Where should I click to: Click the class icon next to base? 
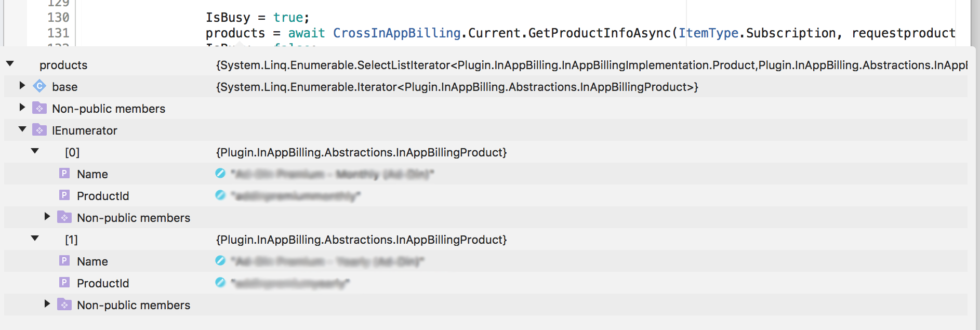tap(39, 86)
